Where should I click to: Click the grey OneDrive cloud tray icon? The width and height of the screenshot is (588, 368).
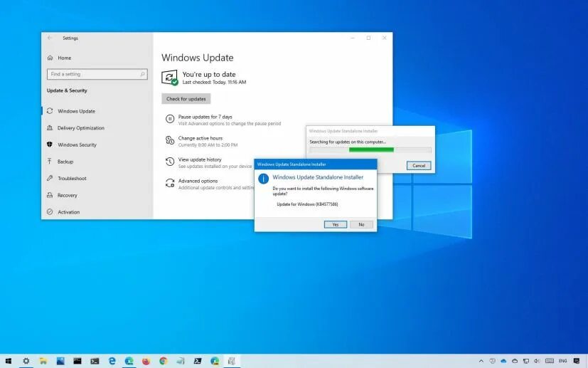515,361
